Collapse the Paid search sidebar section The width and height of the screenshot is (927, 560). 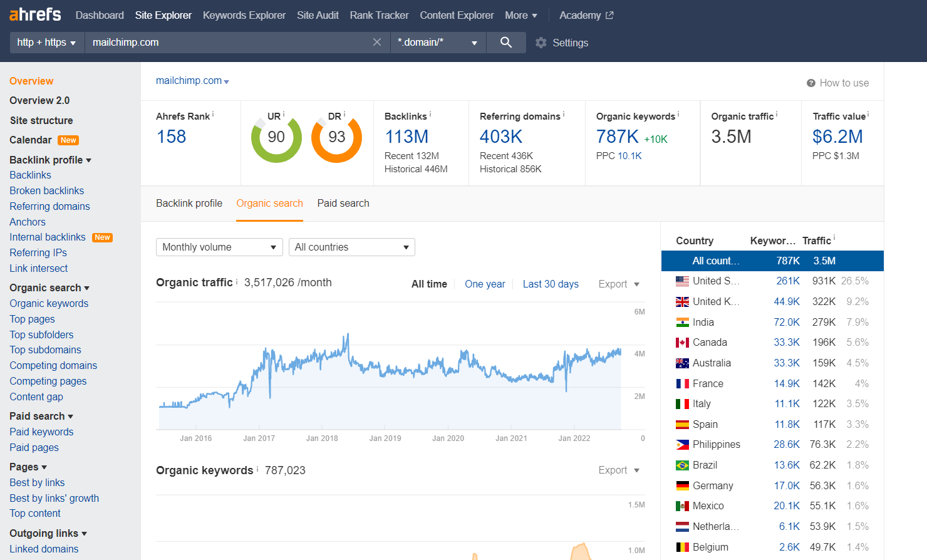41,416
